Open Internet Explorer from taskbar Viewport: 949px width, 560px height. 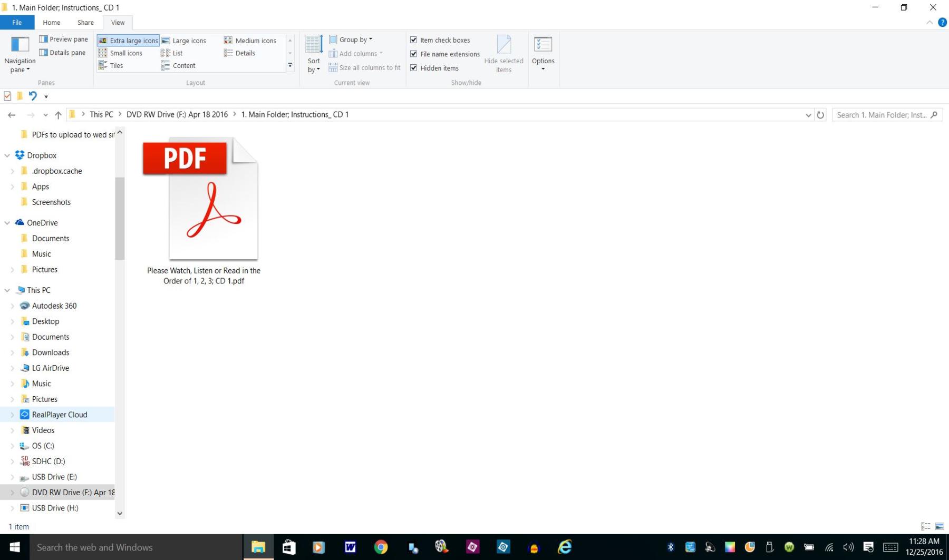(565, 547)
